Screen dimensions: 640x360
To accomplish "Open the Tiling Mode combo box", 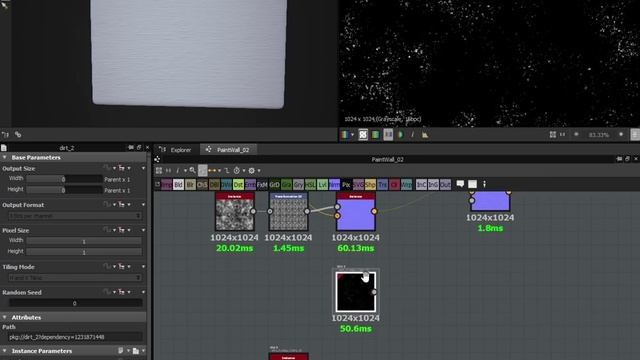I will pyautogui.click(x=75, y=278).
